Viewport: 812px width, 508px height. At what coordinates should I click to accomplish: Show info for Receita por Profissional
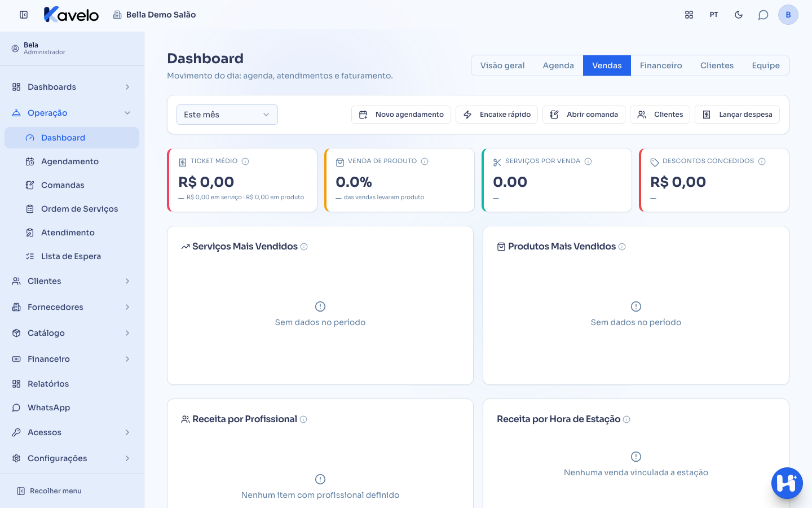(303, 419)
